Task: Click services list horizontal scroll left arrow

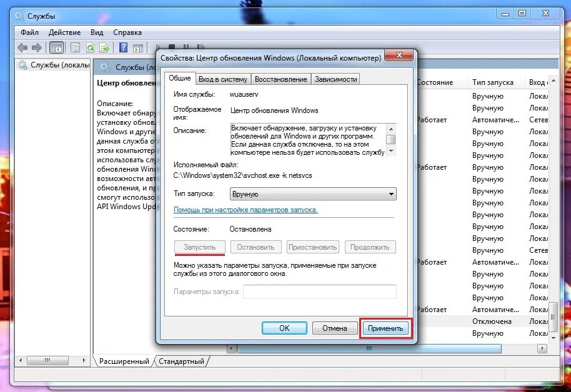Action: pyautogui.click(x=232, y=348)
